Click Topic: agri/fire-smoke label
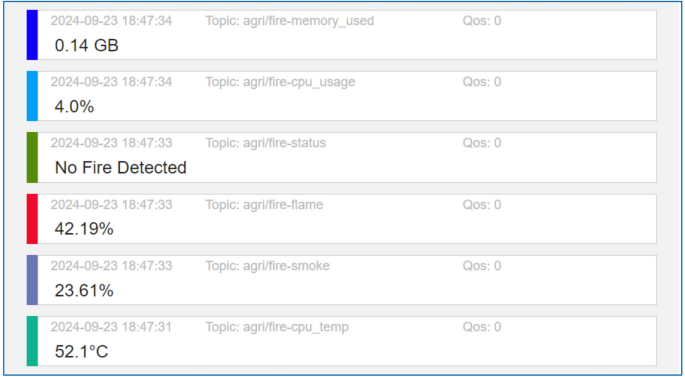The image size is (685, 377). click(x=267, y=266)
